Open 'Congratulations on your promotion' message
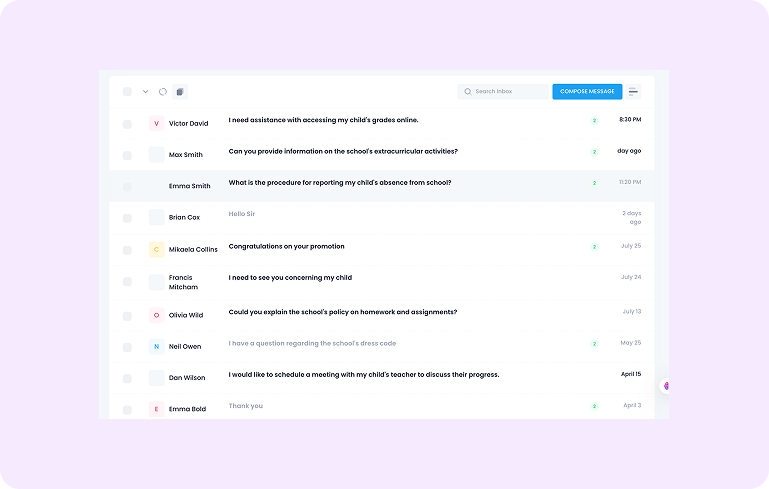The width and height of the screenshot is (769, 489). tap(286, 247)
